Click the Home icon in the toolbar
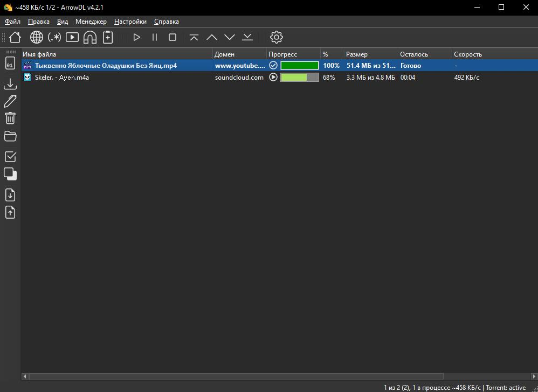The height and width of the screenshot is (392, 538). click(x=15, y=37)
